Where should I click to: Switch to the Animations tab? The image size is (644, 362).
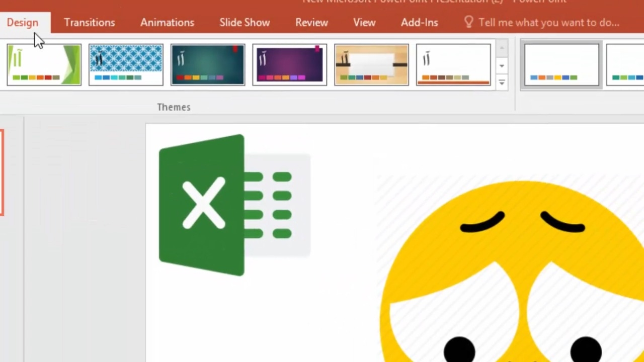pyautogui.click(x=167, y=23)
